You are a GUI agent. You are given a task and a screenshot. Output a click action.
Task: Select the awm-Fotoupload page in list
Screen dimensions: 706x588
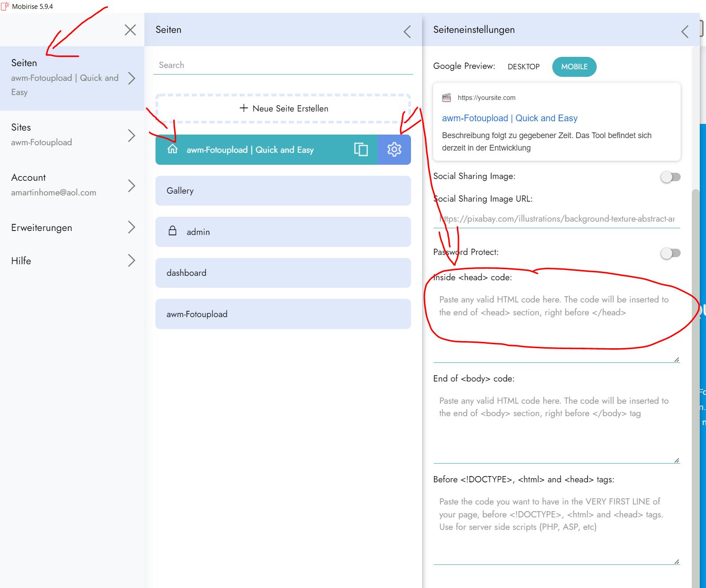tap(283, 314)
